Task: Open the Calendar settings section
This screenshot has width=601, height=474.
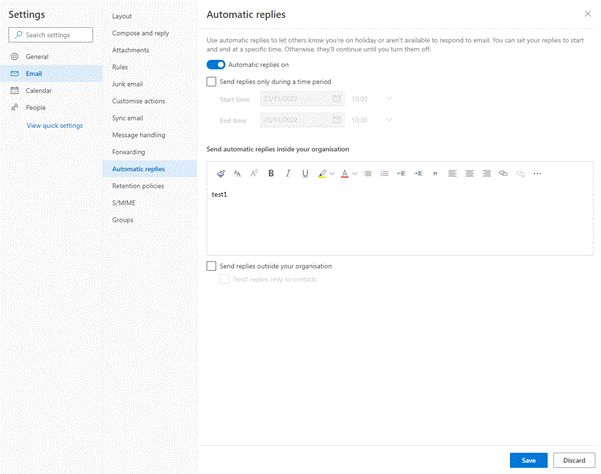Action: [x=38, y=90]
